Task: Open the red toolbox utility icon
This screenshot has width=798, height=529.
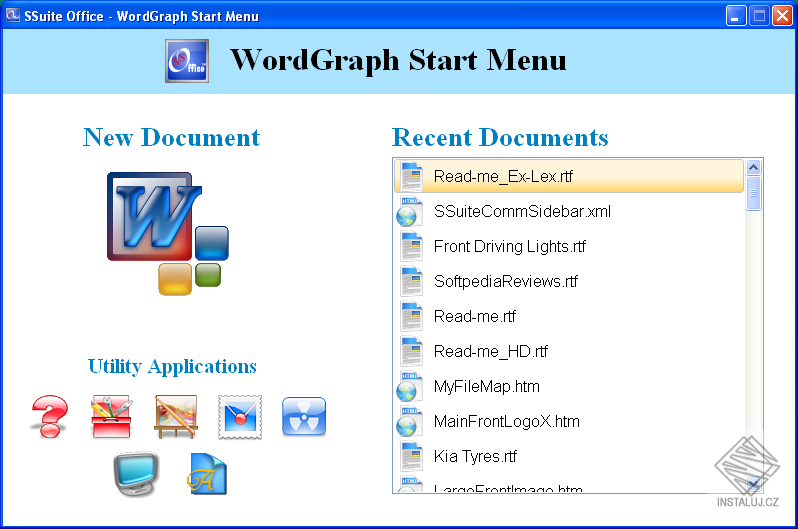Action: pyautogui.click(x=111, y=416)
